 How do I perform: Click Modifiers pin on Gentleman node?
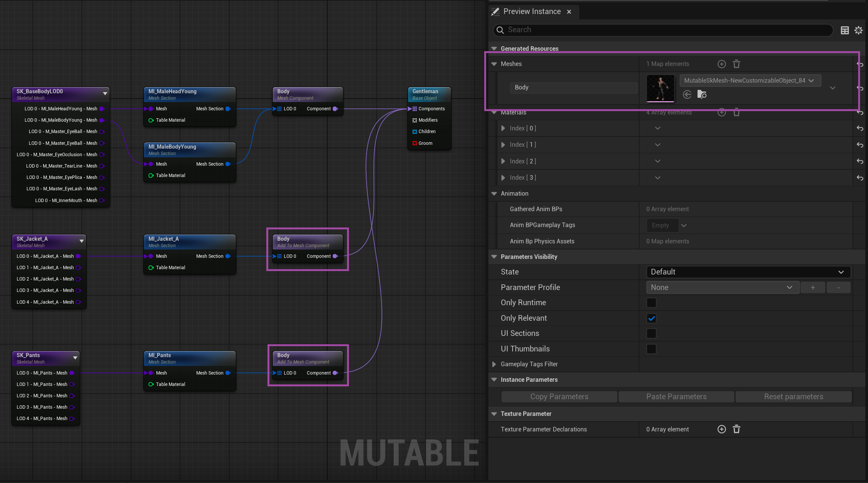414,120
